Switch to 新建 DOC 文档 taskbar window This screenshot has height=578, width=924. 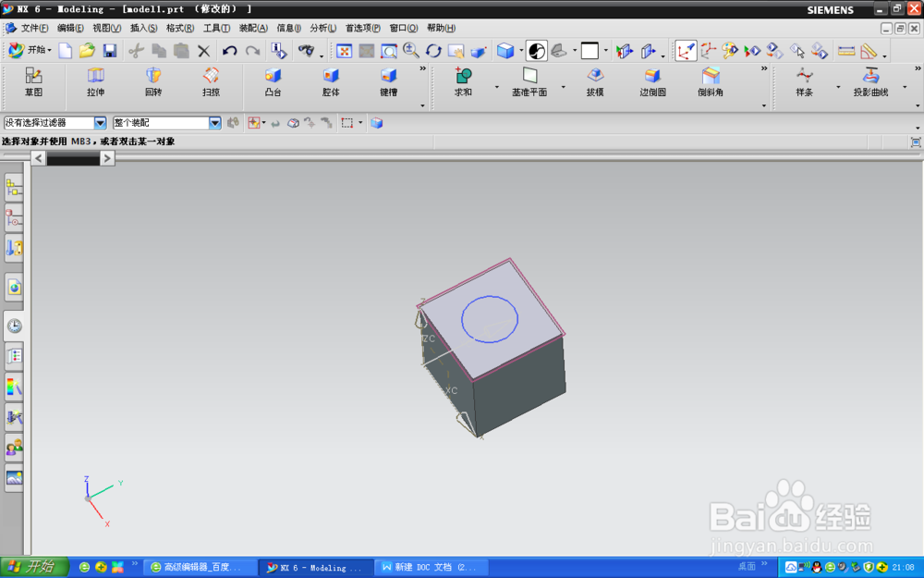[432, 567]
